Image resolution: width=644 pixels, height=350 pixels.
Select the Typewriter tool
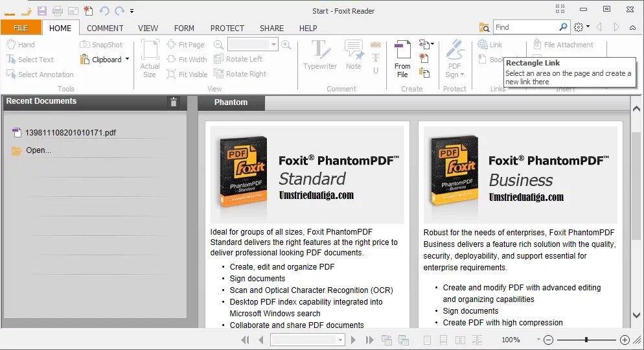[320, 55]
